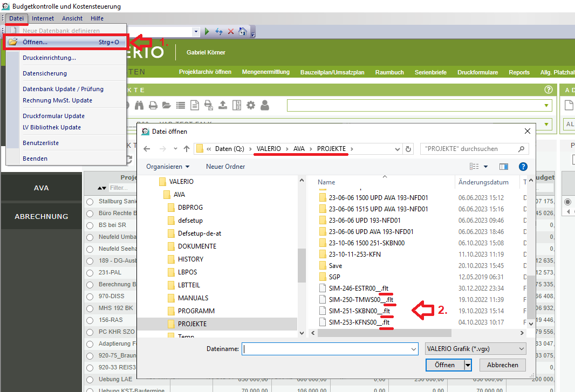Expand the Organisieren dropdown menu
The image size is (575, 392).
[168, 167]
